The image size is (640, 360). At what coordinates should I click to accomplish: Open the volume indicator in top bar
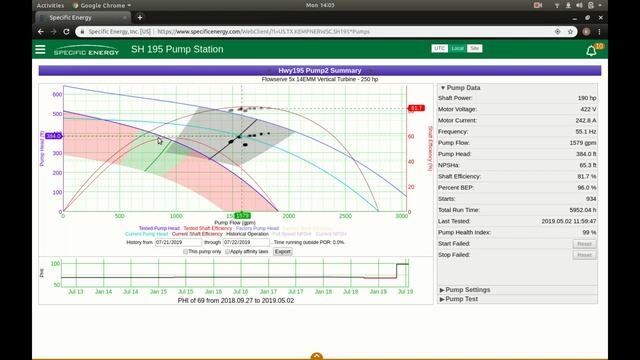[579, 5]
